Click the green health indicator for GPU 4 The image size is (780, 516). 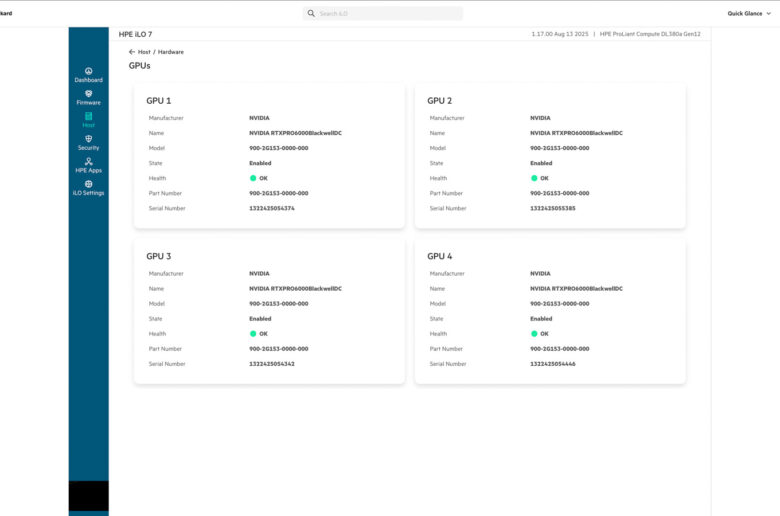pos(534,334)
